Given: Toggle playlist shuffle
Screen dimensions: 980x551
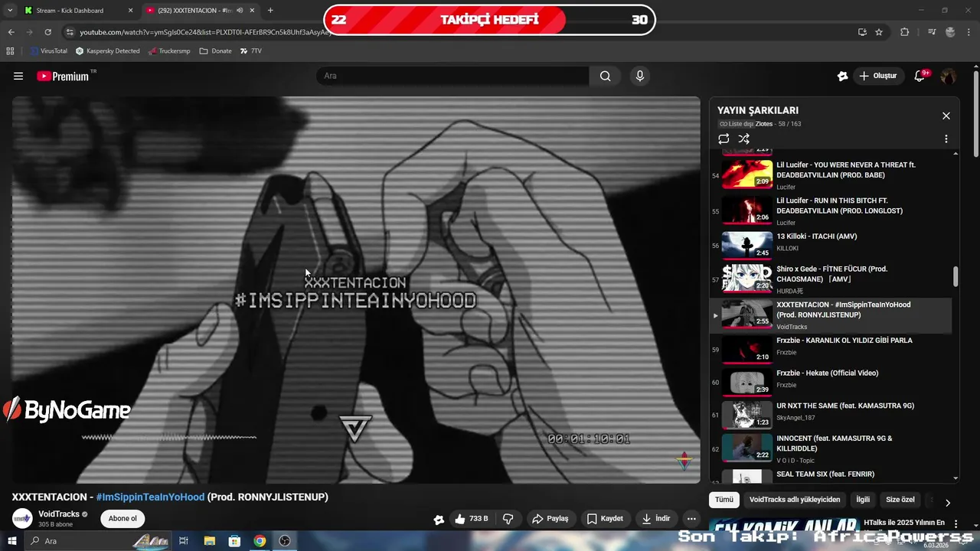Looking at the screenshot, I should click(x=743, y=139).
